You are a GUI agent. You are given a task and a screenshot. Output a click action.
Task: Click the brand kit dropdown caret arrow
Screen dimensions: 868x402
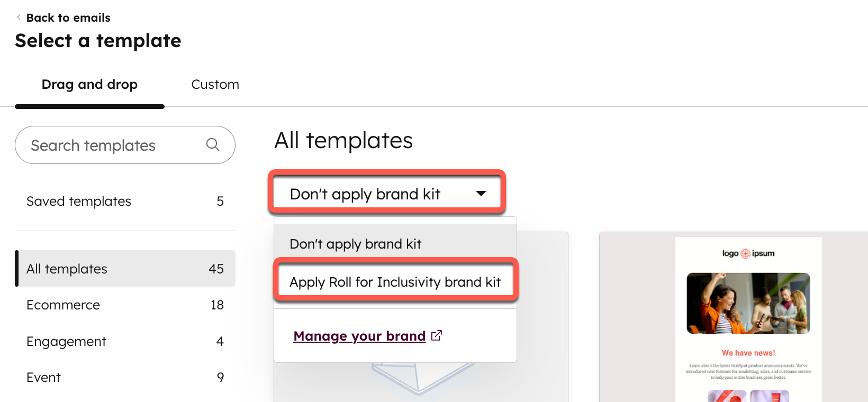point(481,194)
